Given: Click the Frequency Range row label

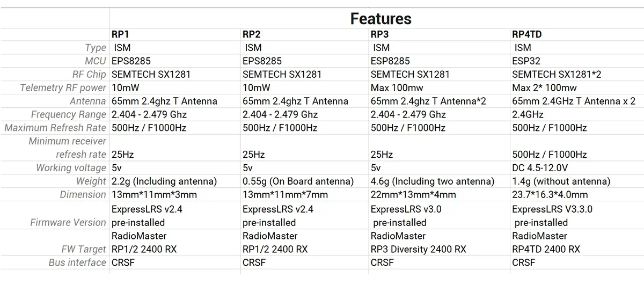Looking at the screenshot, I should pos(69,114).
